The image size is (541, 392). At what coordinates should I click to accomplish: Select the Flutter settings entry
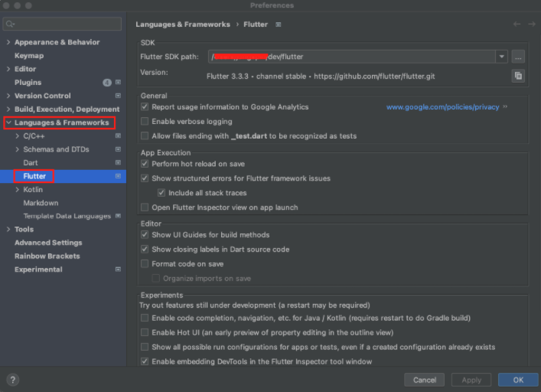click(x=34, y=176)
